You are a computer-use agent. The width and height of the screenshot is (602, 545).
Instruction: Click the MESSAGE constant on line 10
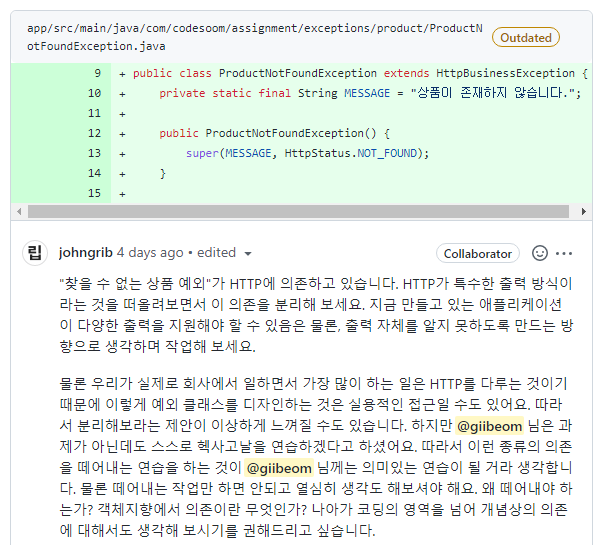(x=367, y=93)
